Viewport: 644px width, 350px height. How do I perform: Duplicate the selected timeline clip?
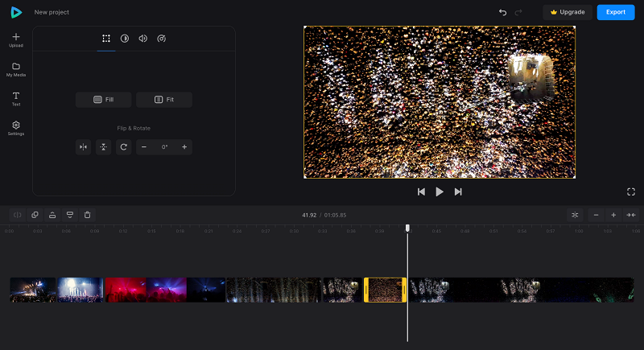tap(35, 215)
